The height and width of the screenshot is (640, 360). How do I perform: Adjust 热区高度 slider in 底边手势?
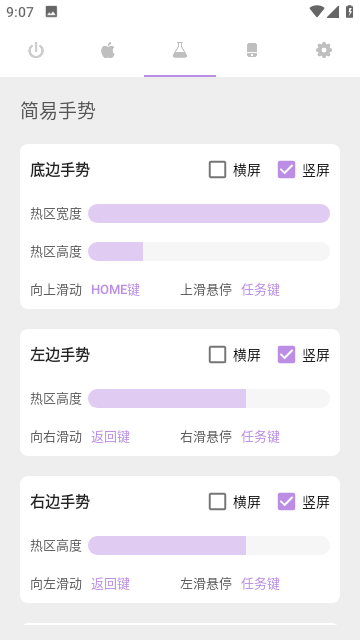click(x=209, y=251)
